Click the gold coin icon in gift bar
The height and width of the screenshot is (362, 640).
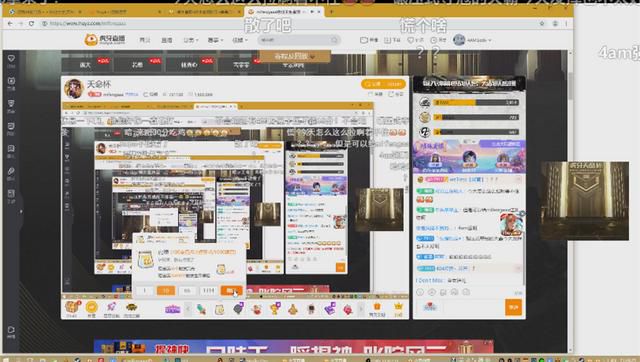pyautogui.click(x=92, y=307)
